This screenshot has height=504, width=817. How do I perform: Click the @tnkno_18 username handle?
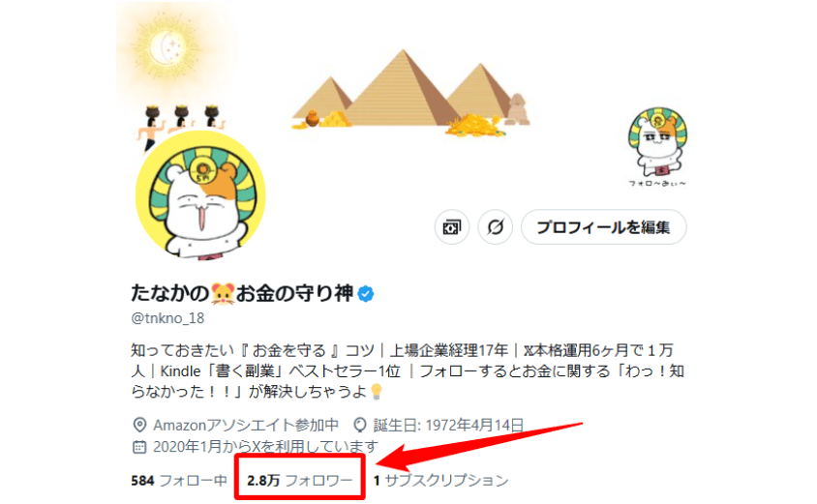click(x=167, y=318)
